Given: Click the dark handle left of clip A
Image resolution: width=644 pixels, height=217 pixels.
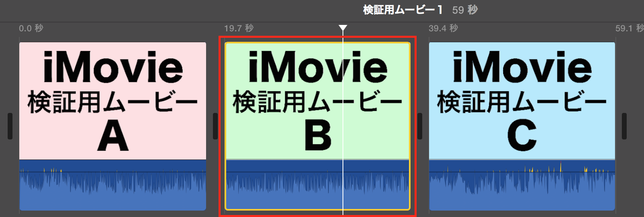Looking at the screenshot, I should (10, 126).
